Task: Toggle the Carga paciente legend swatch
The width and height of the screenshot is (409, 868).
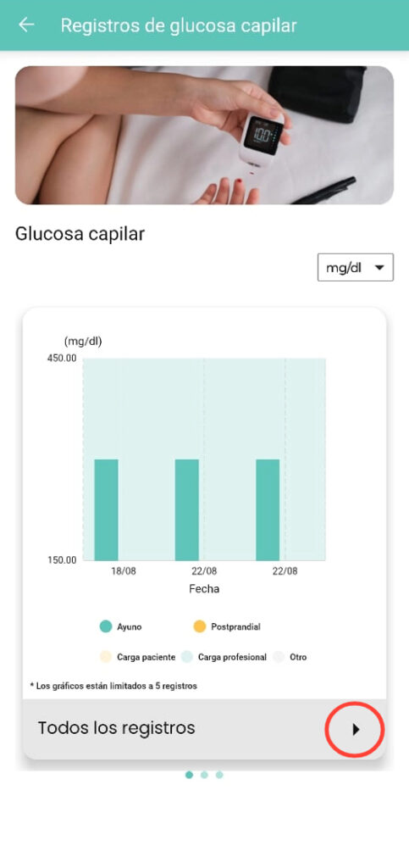Action: [106, 657]
